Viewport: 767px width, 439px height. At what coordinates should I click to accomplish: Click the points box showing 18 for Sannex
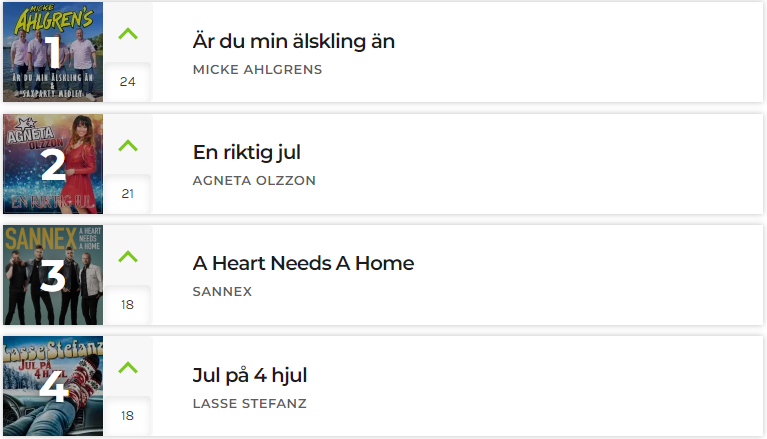coord(128,305)
